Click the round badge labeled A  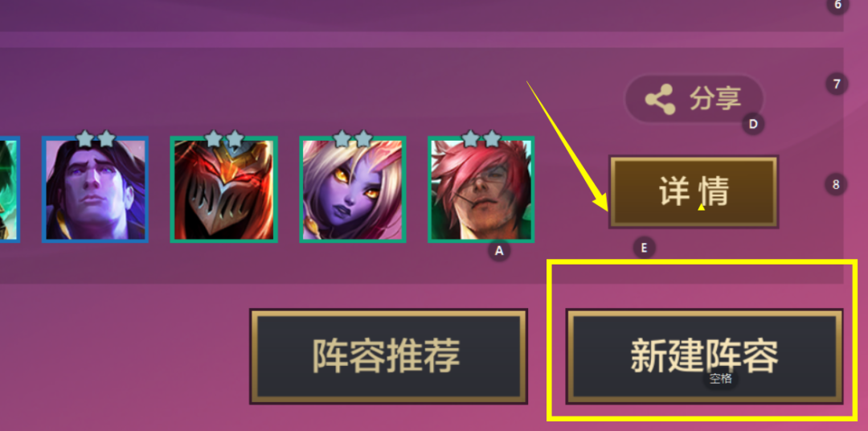click(499, 250)
